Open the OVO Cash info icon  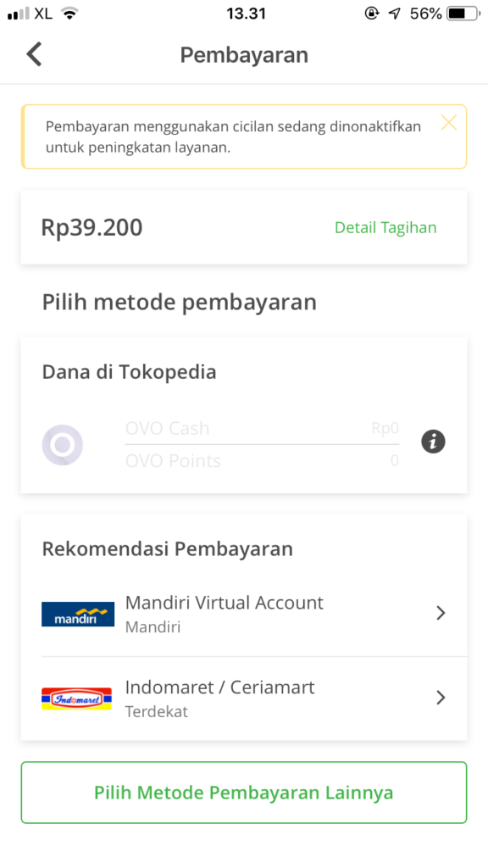pyautogui.click(x=433, y=442)
